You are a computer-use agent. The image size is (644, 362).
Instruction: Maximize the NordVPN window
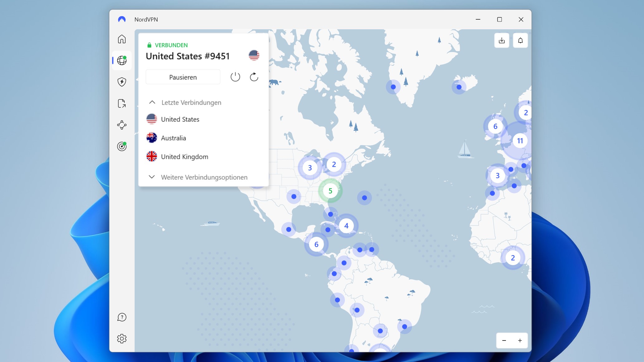click(499, 19)
